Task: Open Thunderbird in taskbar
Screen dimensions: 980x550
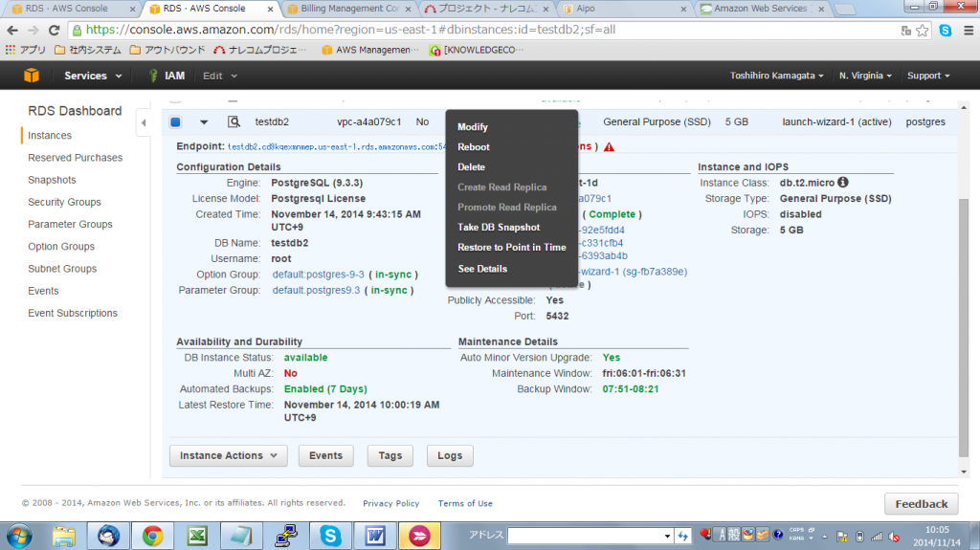Action: [108, 536]
